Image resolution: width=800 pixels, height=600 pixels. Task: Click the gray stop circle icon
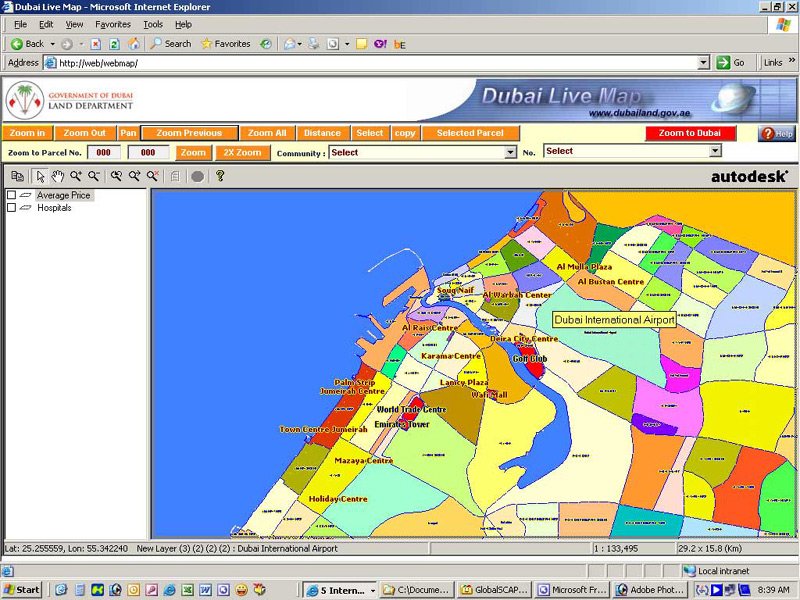click(197, 177)
